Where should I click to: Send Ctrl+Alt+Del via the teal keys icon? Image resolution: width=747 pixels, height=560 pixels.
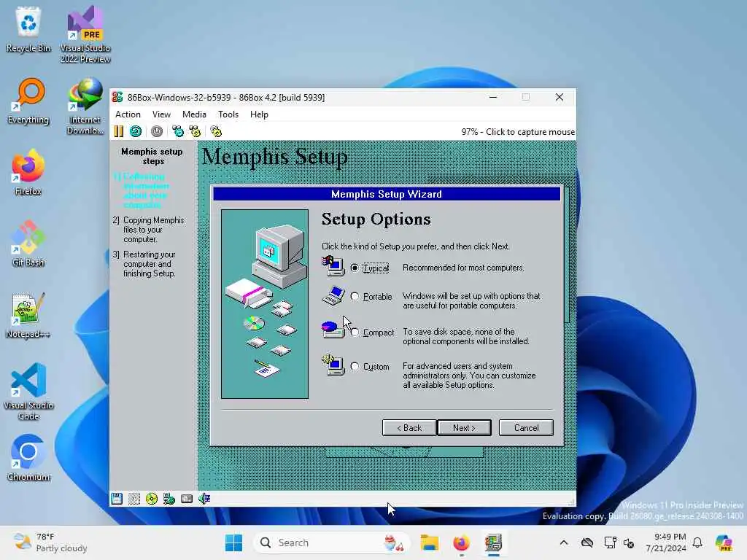click(178, 131)
